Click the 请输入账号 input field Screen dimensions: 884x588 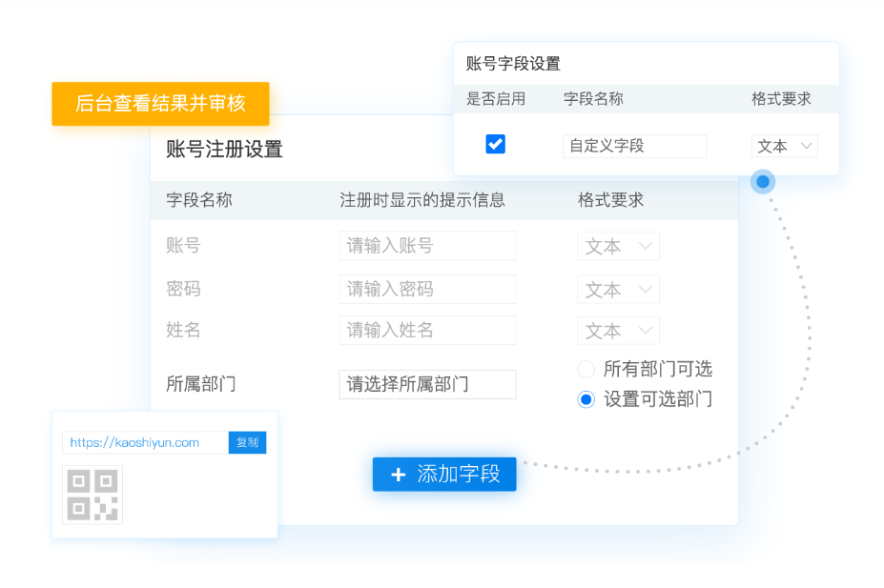[427, 246]
